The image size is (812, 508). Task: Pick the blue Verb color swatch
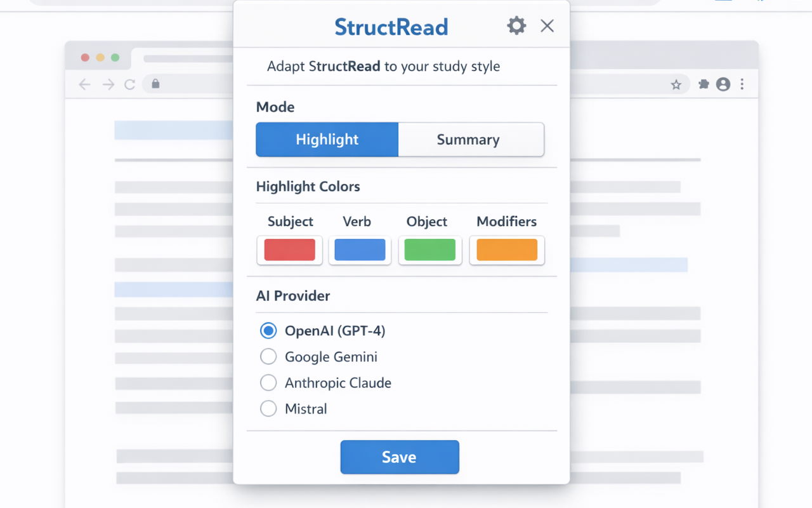point(360,250)
